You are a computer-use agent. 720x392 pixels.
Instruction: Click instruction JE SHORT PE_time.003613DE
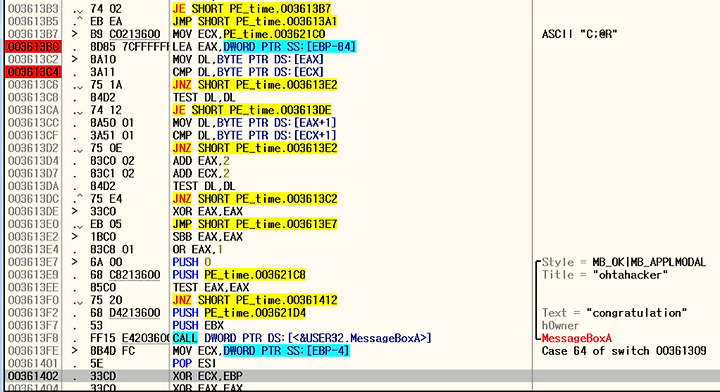click(x=252, y=110)
